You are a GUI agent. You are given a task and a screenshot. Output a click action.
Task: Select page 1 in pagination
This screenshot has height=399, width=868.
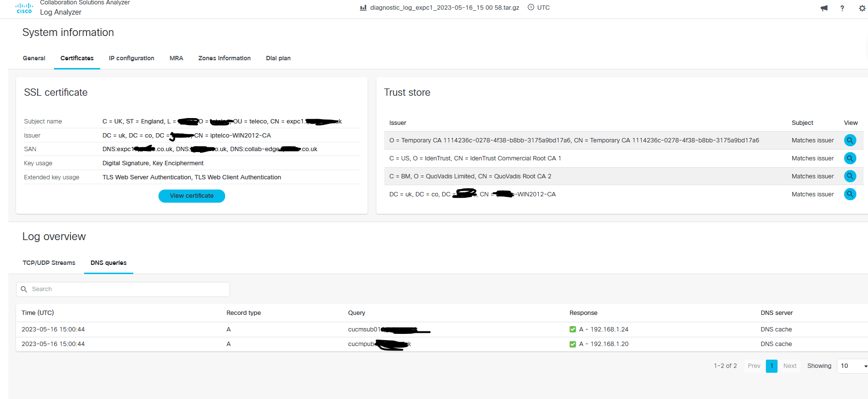(x=772, y=366)
